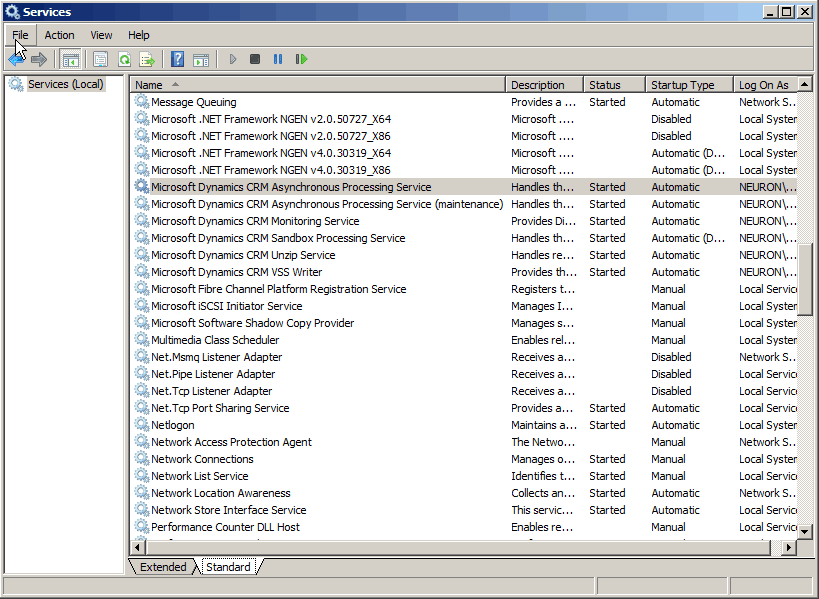Toggle Show/Hide Console Tree icon
Screen dimensions: 819x599
[71, 59]
